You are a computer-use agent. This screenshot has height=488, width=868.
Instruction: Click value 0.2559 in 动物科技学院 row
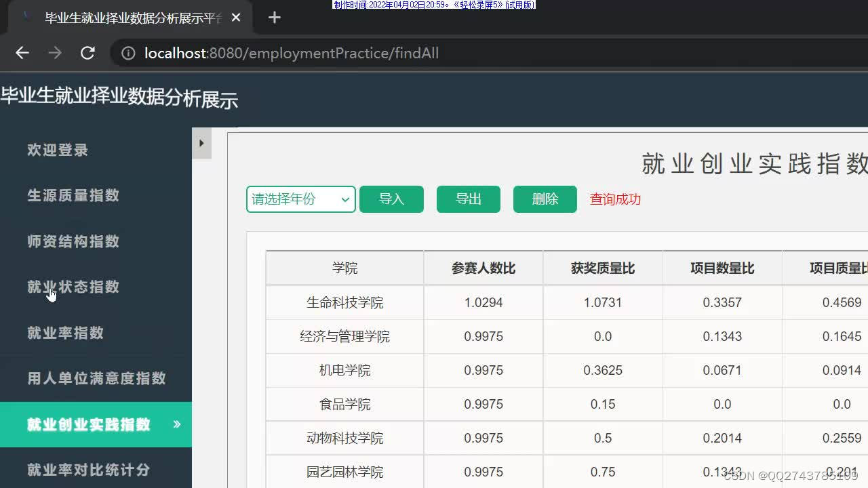click(842, 438)
